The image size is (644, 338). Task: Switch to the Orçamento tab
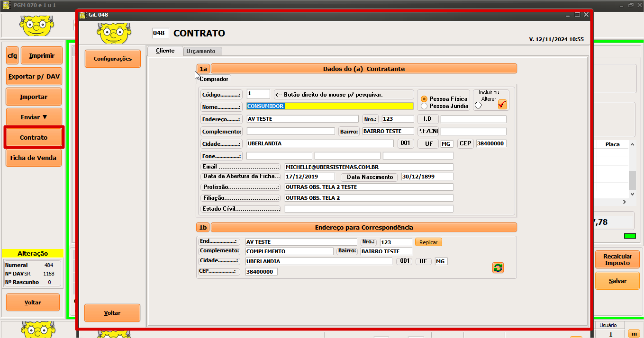200,51
